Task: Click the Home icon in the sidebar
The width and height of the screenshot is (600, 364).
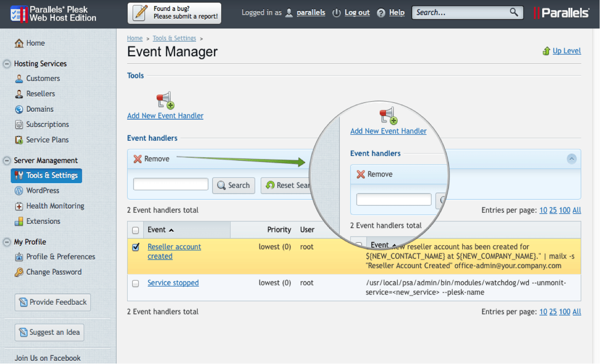Action: (19, 43)
